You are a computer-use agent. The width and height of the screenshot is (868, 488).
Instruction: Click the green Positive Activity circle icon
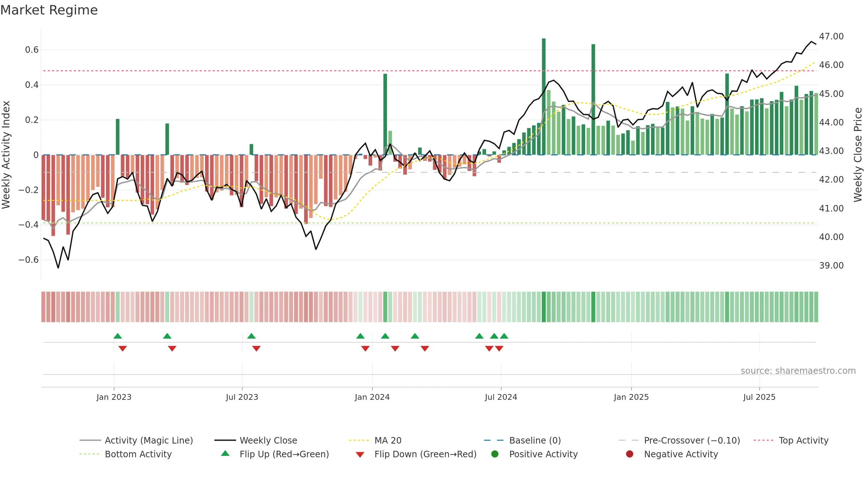coord(495,454)
